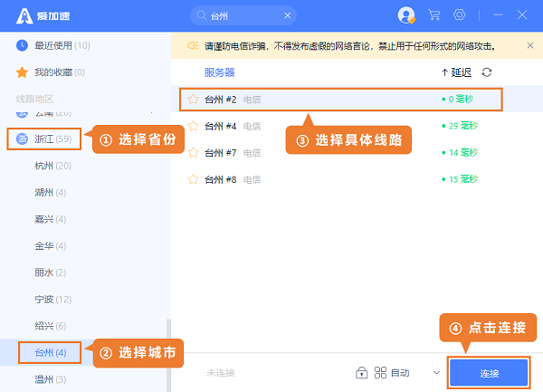
Task: Toggle favorite star for 台州 #8
Action: (193, 179)
